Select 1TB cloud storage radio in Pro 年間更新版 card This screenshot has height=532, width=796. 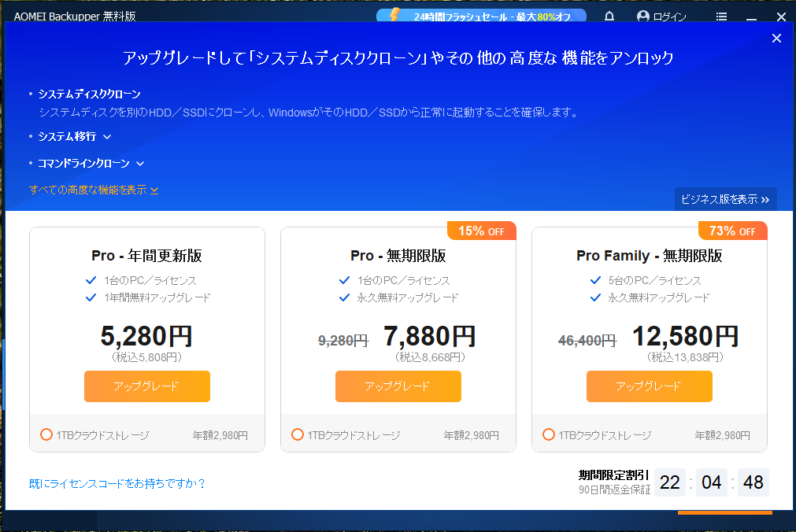pyautogui.click(x=46, y=434)
